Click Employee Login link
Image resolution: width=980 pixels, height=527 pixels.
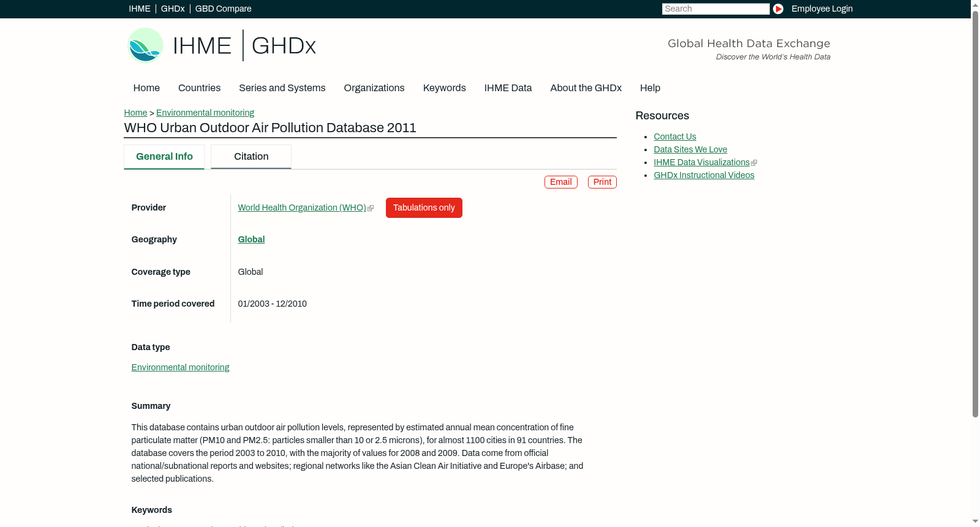click(x=822, y=9)
